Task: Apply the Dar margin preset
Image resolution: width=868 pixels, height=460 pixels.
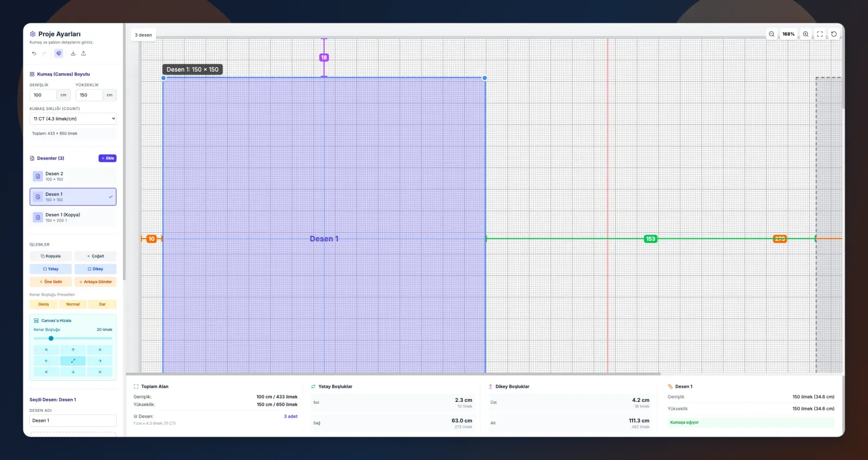Action: (103, 304)
